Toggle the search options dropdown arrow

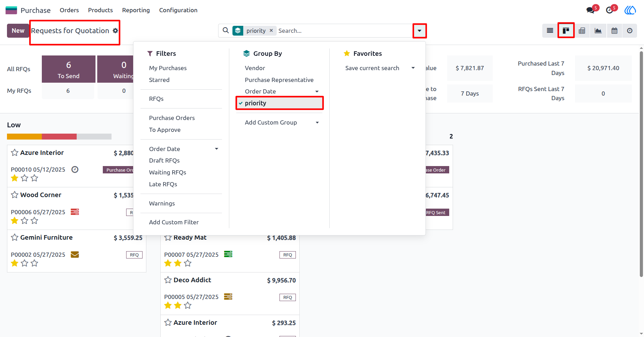click(420, 31)
